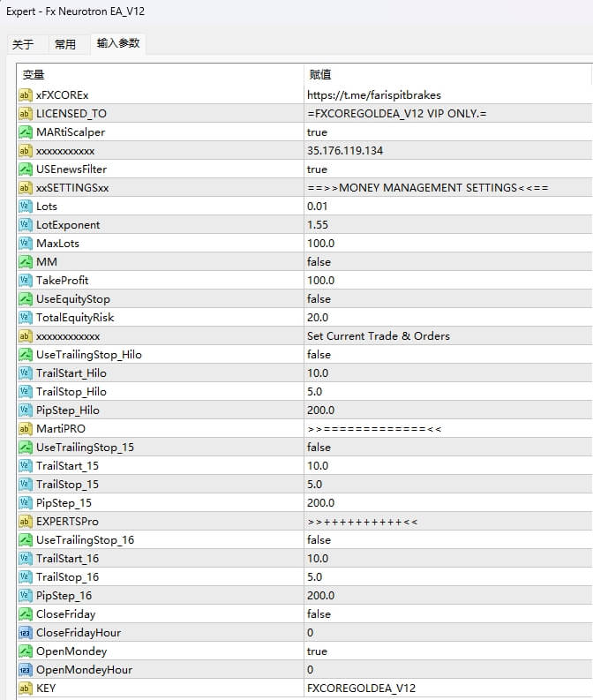
Task: Click the integer icon beside CloseFridayHour
Action: tap(26, 633)
